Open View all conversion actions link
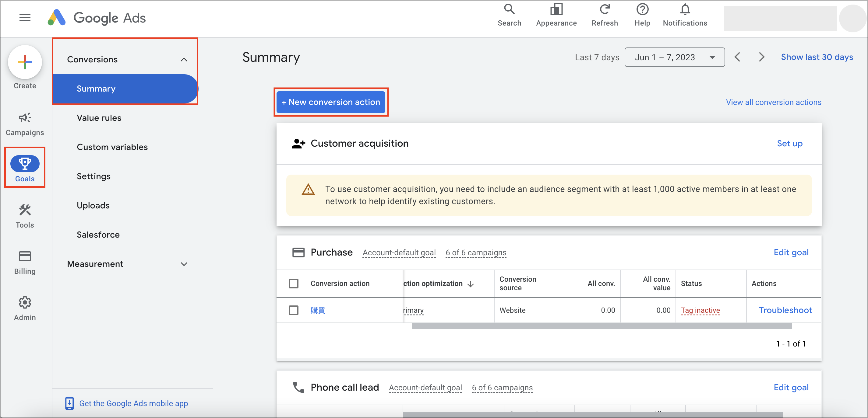The image size is (868, 418). (x=773, y=102)
